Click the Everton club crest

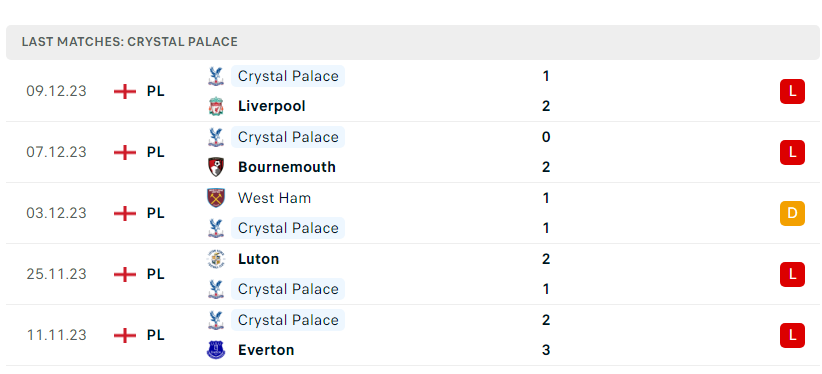click(215, 350)
